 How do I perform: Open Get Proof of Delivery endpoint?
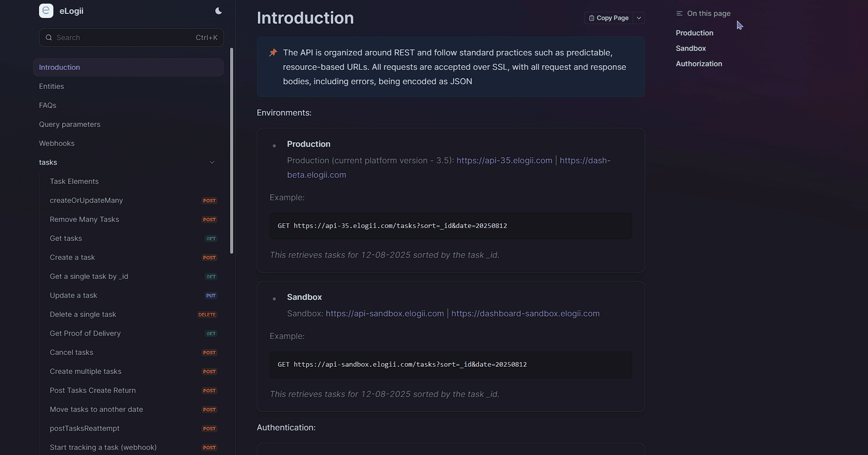[85, 333]
